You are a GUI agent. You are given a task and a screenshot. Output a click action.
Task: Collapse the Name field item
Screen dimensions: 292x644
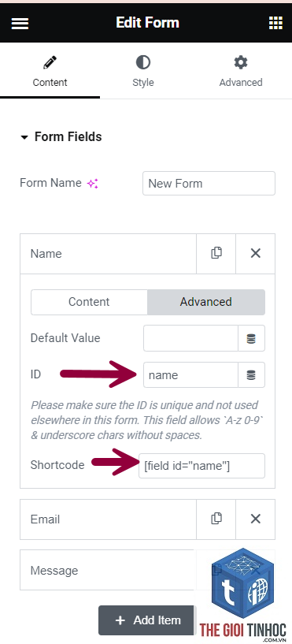click(x=108, y=254)
